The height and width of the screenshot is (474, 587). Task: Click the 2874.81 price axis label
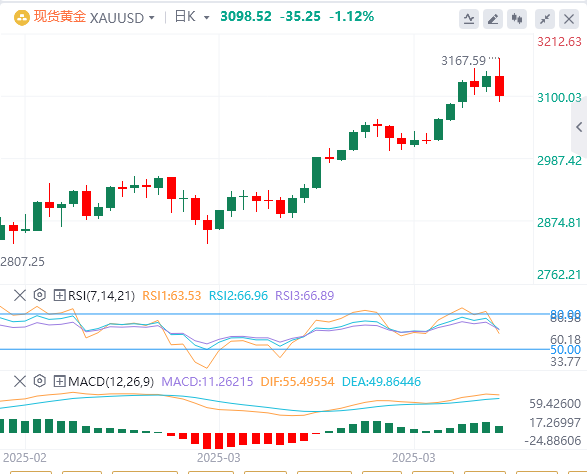coord(559,223)
